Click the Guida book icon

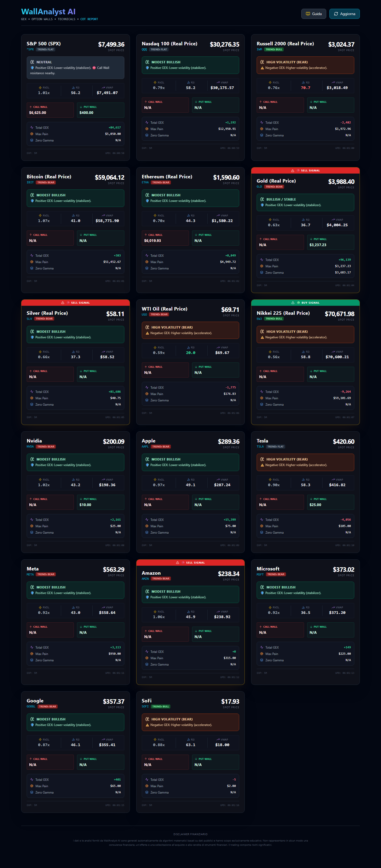[x=308, y=14]
